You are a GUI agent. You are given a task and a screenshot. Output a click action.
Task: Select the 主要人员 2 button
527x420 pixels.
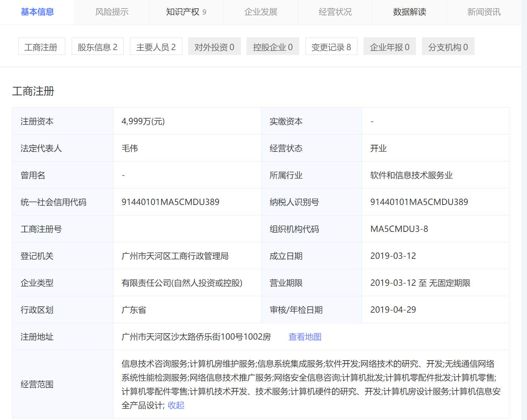coord(156,47)
